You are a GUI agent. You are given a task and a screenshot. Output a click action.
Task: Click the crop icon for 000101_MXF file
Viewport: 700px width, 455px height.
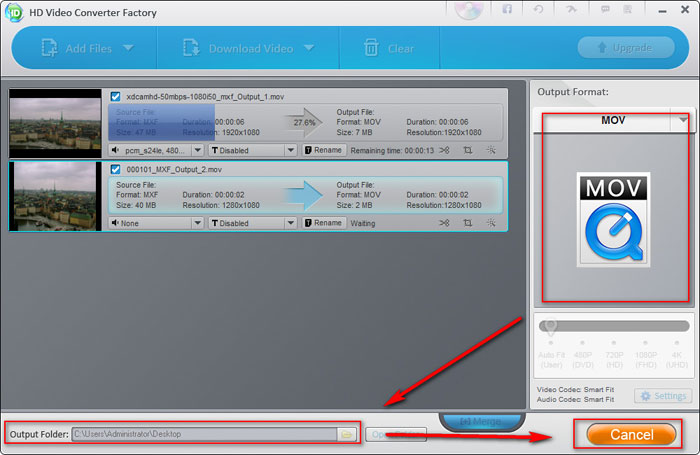467,223
